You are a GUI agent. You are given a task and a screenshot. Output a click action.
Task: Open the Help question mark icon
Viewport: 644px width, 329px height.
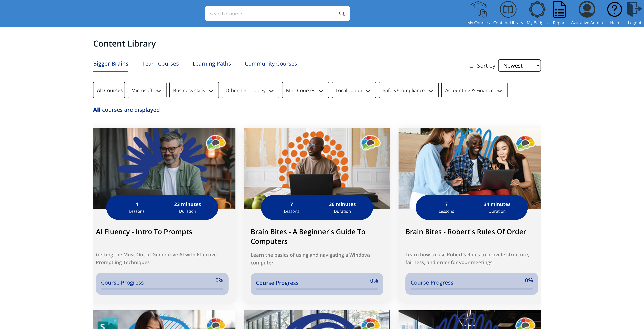614,10
